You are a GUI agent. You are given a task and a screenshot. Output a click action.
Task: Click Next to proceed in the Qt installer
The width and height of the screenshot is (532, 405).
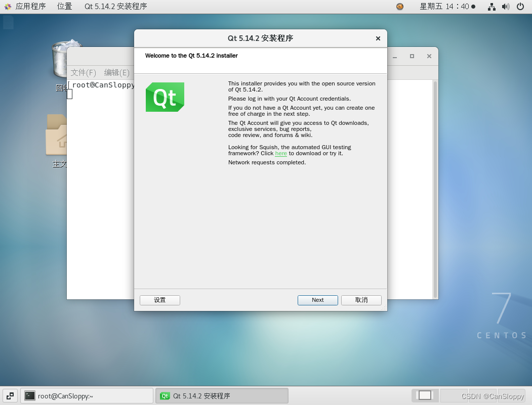coord(317,300)
